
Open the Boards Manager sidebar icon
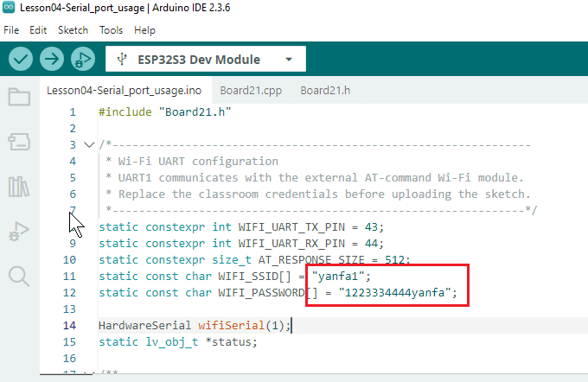[19, 142]
